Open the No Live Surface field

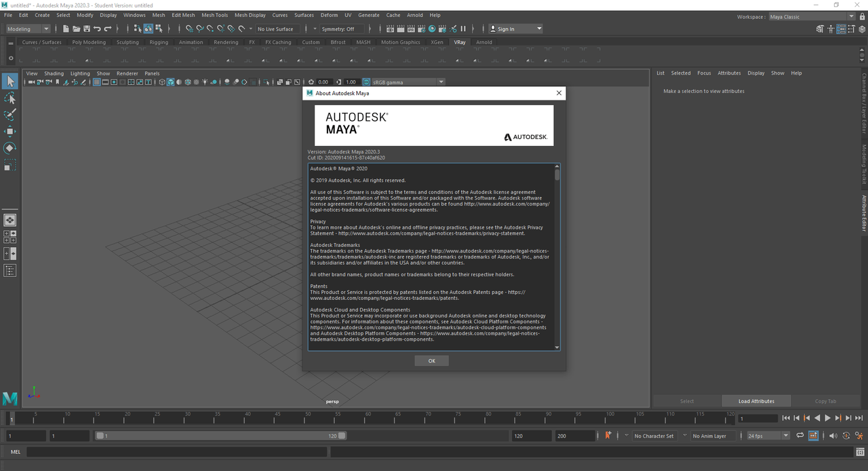click(x=279, y=29)
